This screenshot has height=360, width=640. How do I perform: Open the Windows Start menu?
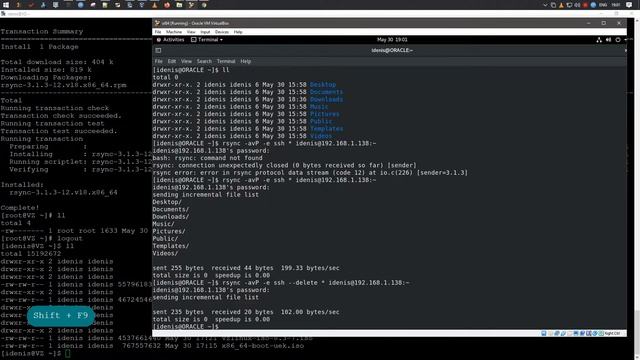pyautogui.click(x=6, y=5)
